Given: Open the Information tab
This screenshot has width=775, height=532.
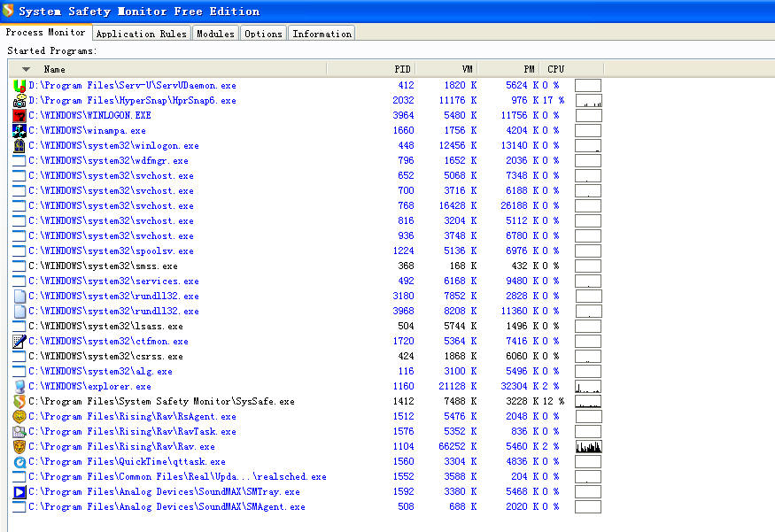Looking at the screenshot, I should 322,34.
